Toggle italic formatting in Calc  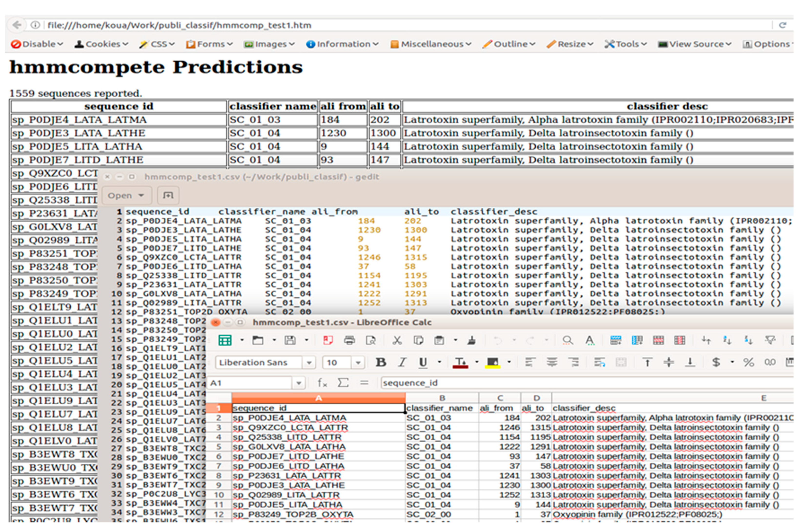402,363
